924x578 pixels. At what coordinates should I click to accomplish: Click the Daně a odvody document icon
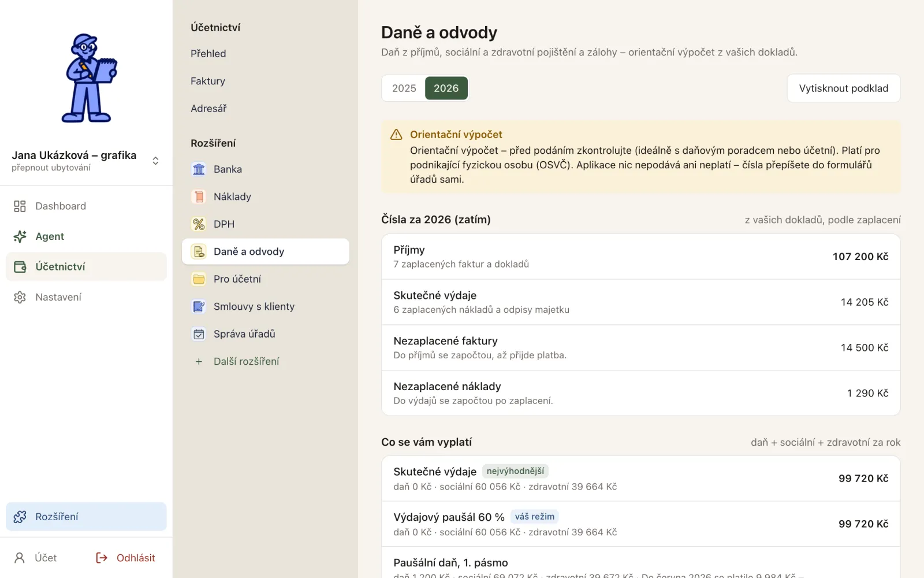(x=199, y=251)
